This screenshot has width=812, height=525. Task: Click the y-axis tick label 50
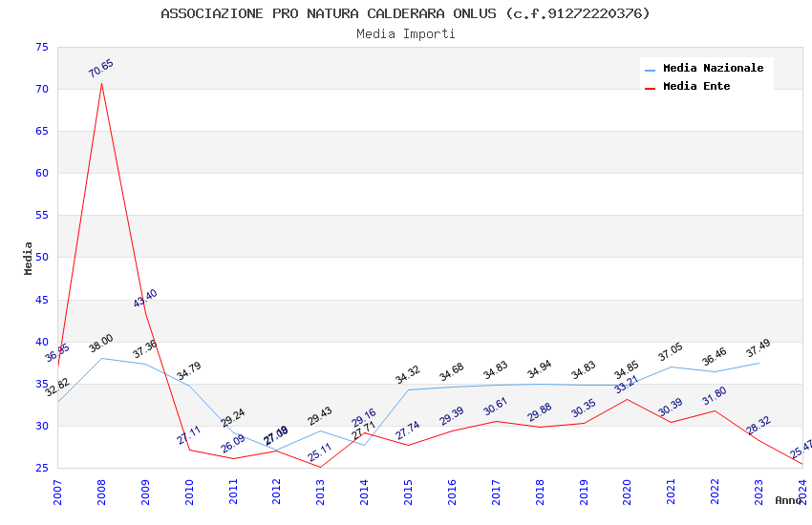(x=42, y=257)
